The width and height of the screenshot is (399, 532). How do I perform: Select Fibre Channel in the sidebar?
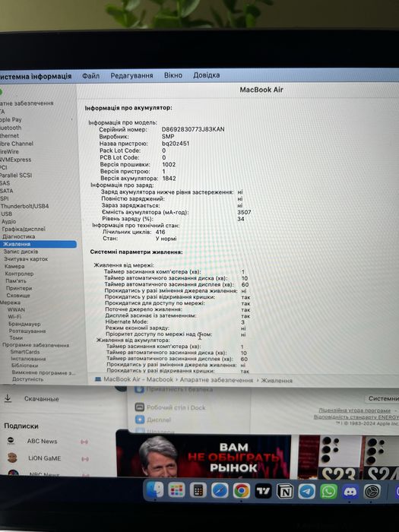[x=17, y=144]
